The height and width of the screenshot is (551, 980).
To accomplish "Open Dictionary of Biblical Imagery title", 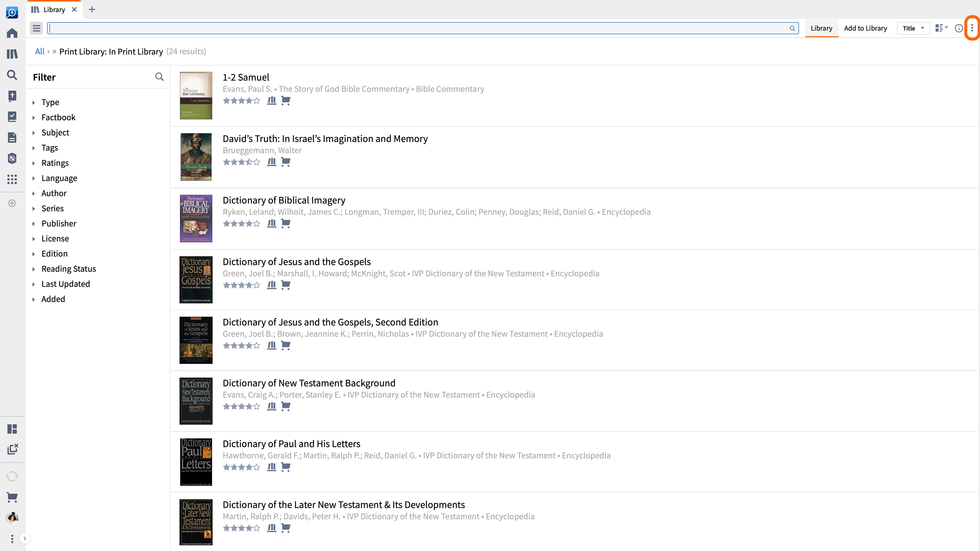I will (x=284, y=200).
